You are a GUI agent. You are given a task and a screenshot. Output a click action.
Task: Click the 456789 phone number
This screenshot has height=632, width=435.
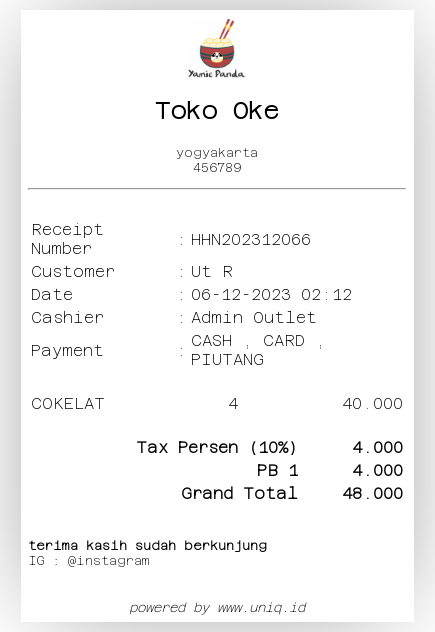tap(217, 168)
